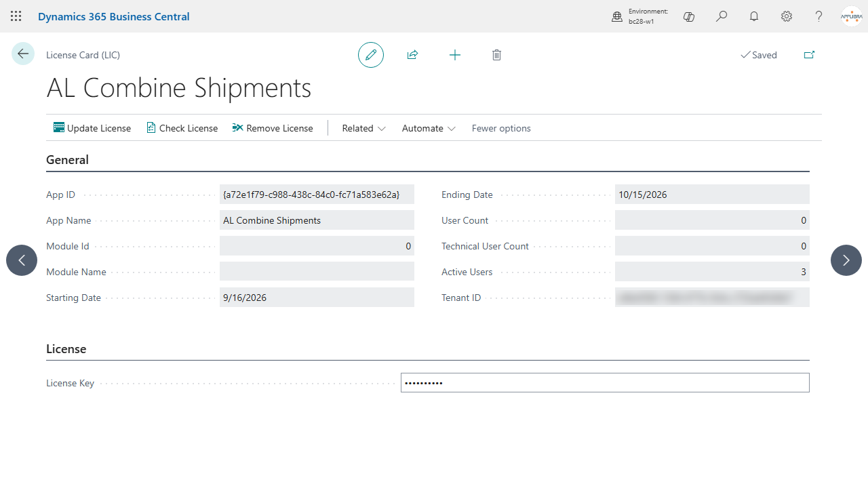Viewport: 868px width, 488px height.
Task: Click the Ending Date field
Action: (x=712, y=195)
